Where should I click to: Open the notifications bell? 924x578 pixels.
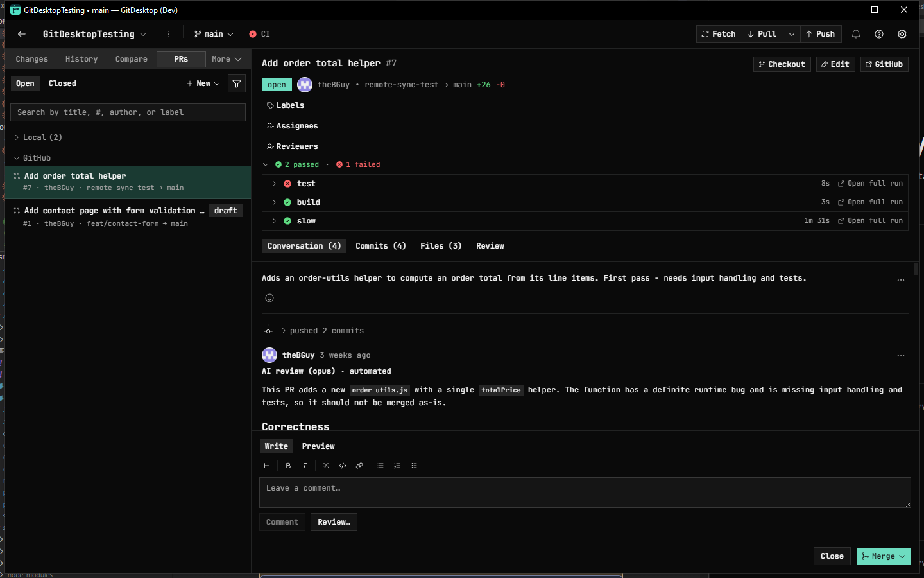[x=856, y=34]
